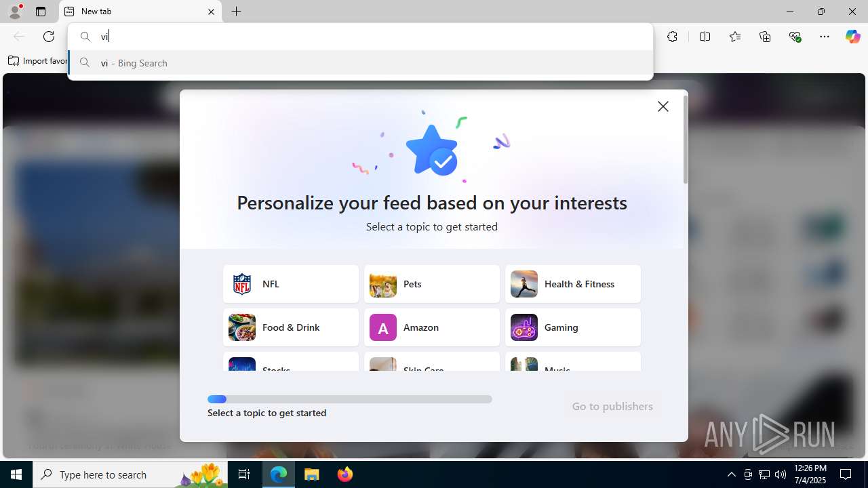Image resolution: width=868 pixels, height=488 pixels.
Task: Open File Explorer from taskbar
Action: [312, 474]
